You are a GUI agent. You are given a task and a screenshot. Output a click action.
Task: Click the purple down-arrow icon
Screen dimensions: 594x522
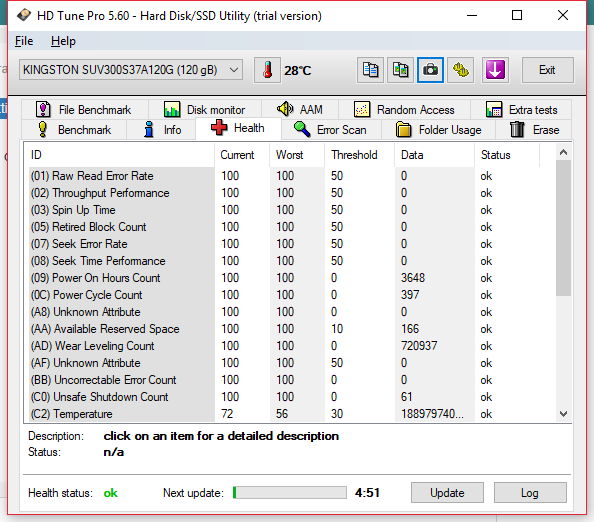495,70
